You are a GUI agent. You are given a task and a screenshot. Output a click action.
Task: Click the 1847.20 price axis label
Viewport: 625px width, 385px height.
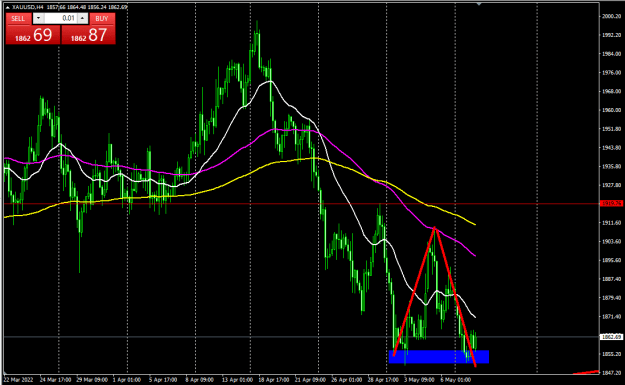[x=611, y=373]
